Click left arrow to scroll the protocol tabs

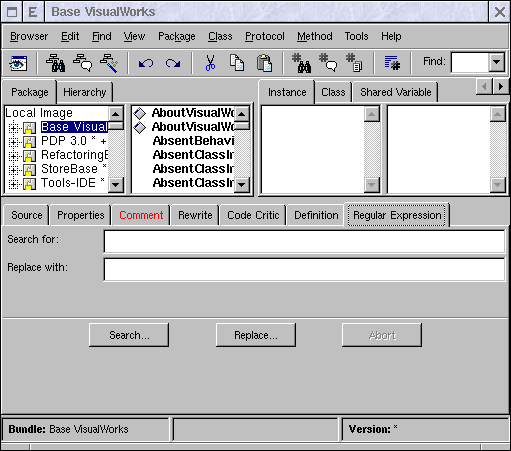(x=485, y=87)
